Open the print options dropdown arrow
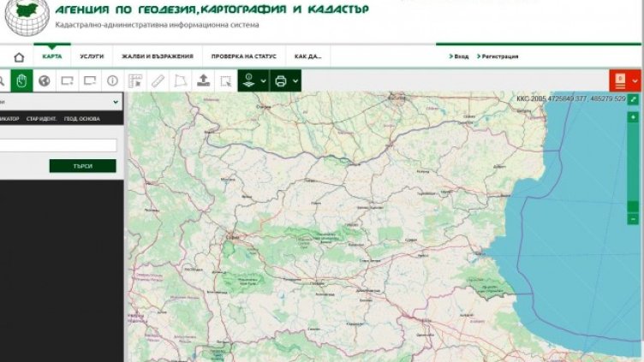Screen dimensions: 644x362 point(295,80)
